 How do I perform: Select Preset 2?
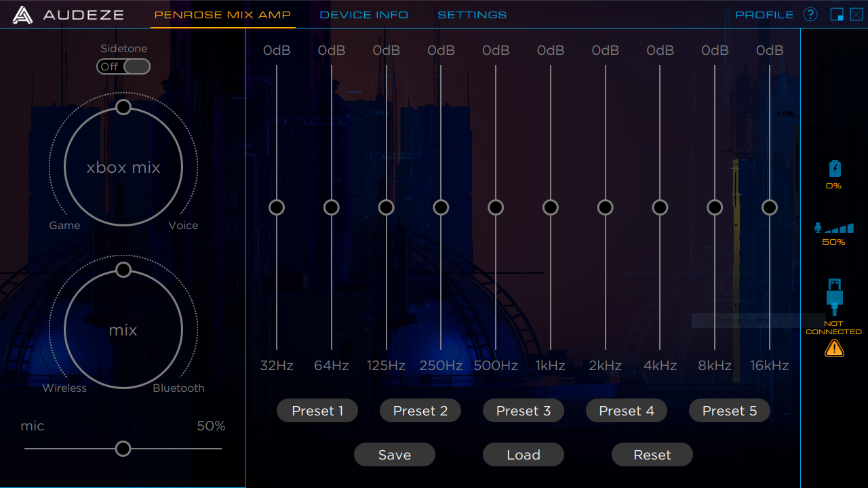pyautogui.click(x=420, y=411)
